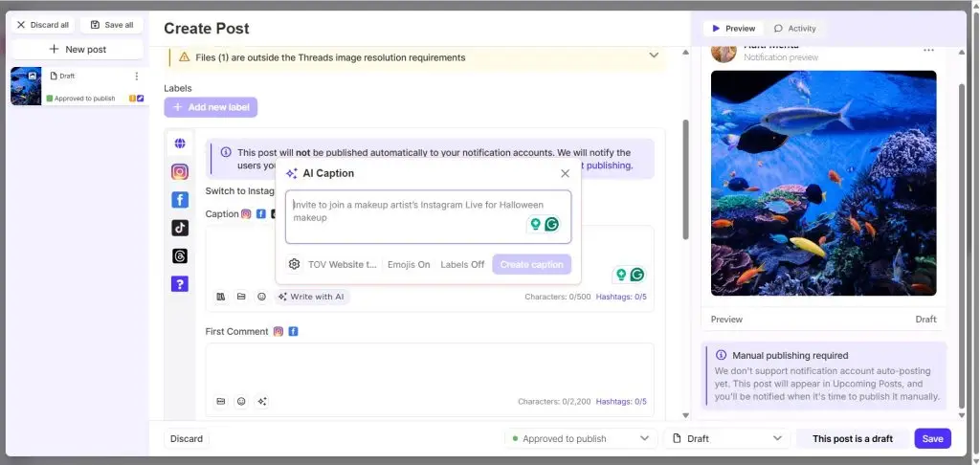
Task: Open the First Comment Hashtags: 0/5 link
Action: (x=621, y=402)
